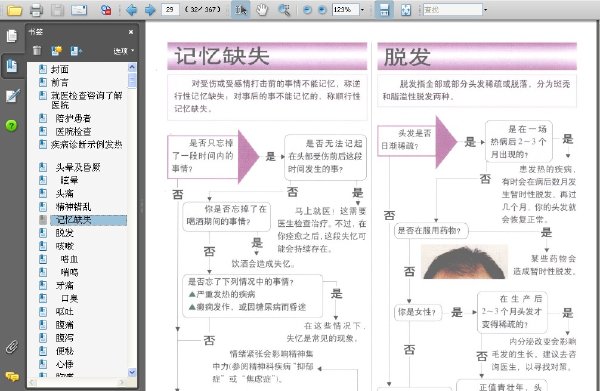Open the 便秘 bookmark
This screenshot has height=391, width=600.
(x=65, y=350)
